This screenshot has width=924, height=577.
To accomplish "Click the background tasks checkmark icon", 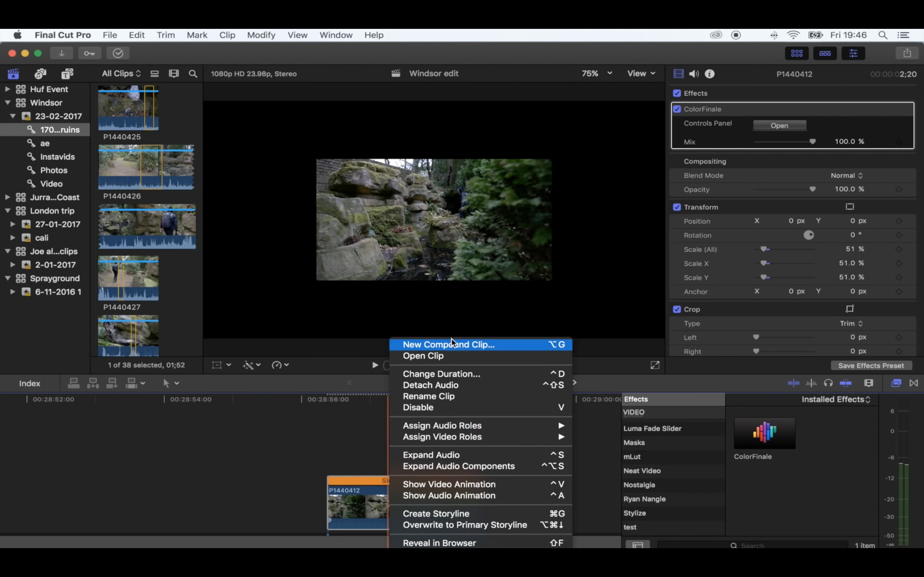I will pos(118,53).
